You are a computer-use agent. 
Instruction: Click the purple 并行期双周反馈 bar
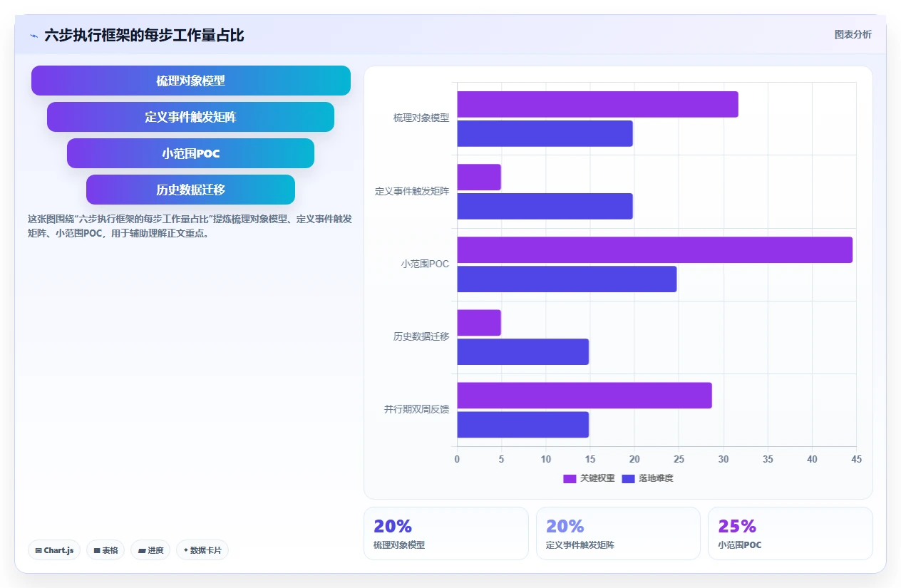click(x=585, y=396)
